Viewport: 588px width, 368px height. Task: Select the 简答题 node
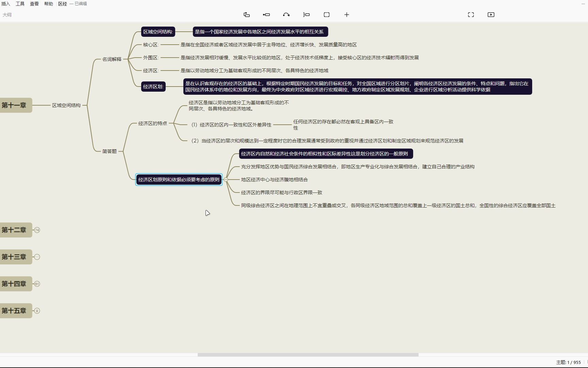[x=110, y=151]
